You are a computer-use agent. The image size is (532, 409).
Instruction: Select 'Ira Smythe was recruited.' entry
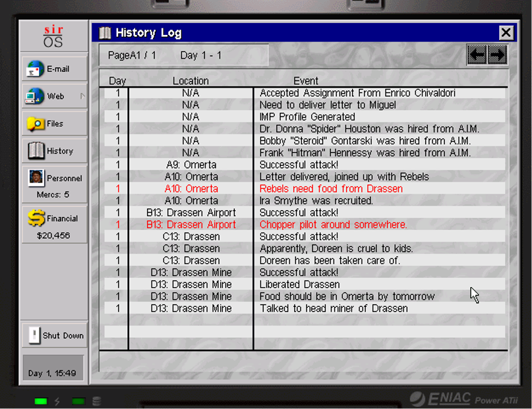316,201
